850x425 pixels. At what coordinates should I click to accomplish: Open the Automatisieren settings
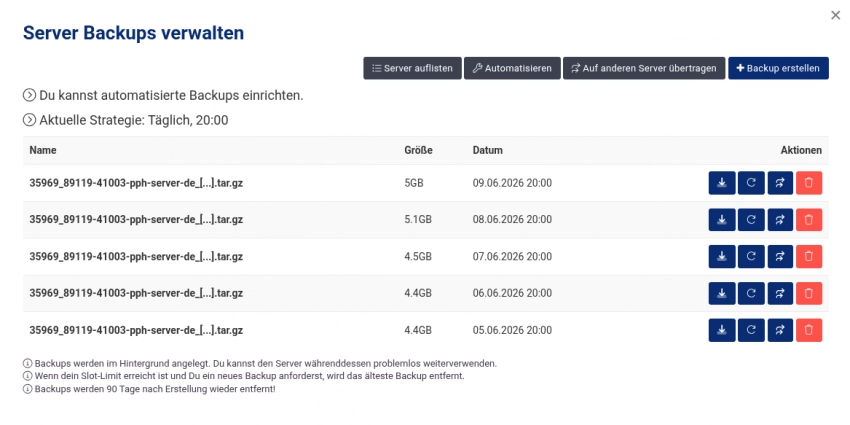click(x=512, y=68)
